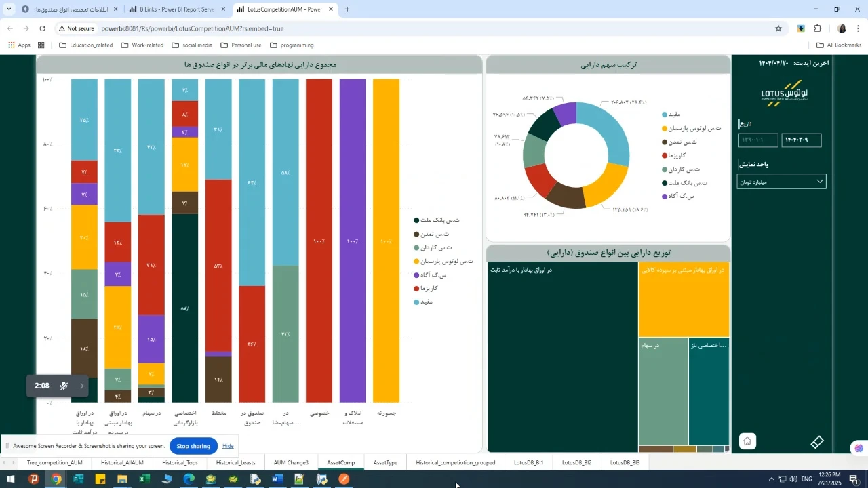Viewport: 868px width, 488px height.
Task: Click the Stop sharing button
Action: coord(193,446)
